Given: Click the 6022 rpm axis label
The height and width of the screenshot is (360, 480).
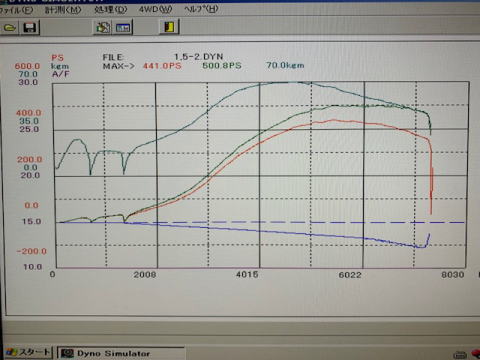Looking at the screenshot, I should (350, 275).
